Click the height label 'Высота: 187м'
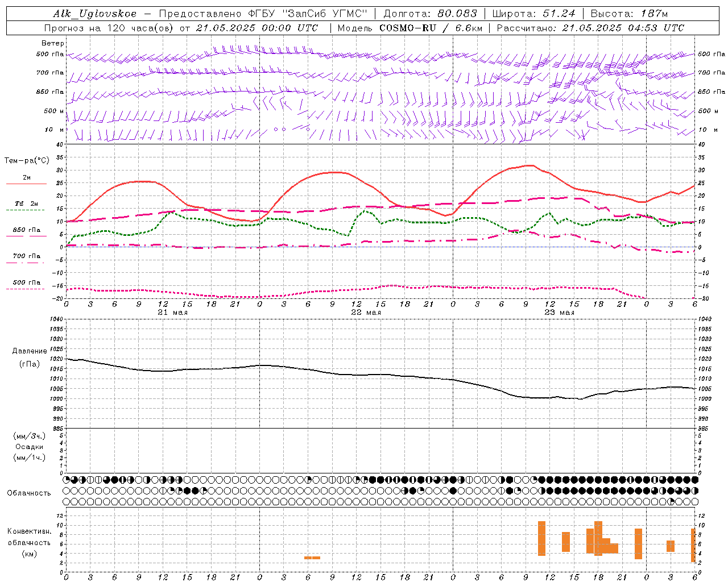 (630, 14)
